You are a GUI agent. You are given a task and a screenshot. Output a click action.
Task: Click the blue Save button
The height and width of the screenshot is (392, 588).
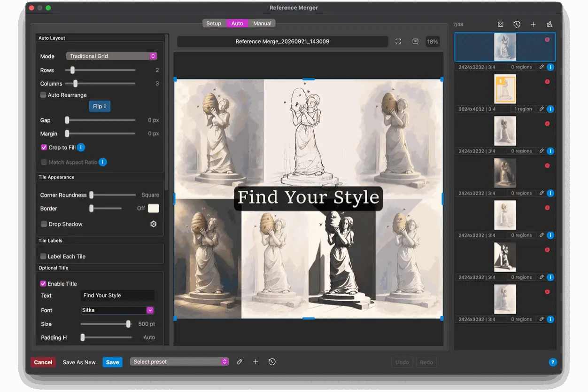click(x=113, y=362)
